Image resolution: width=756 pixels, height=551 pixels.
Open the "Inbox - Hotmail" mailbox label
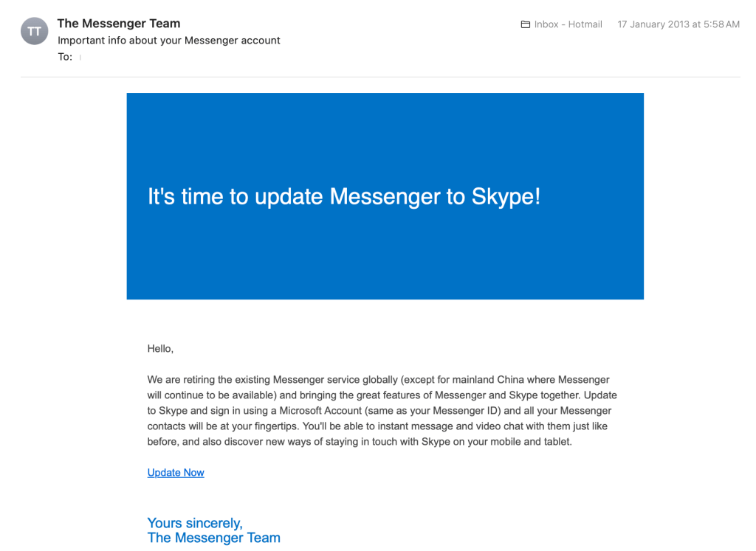[x=568, y=24]
